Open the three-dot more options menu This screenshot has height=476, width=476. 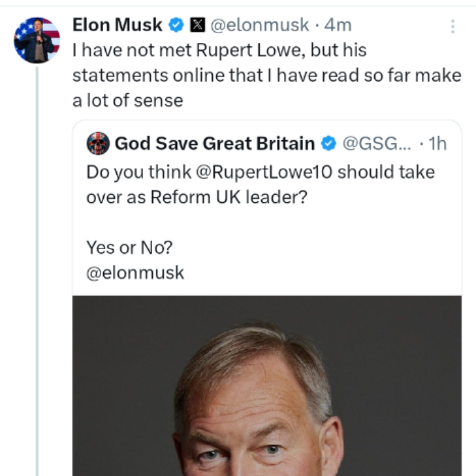click(x=453, y=26)
